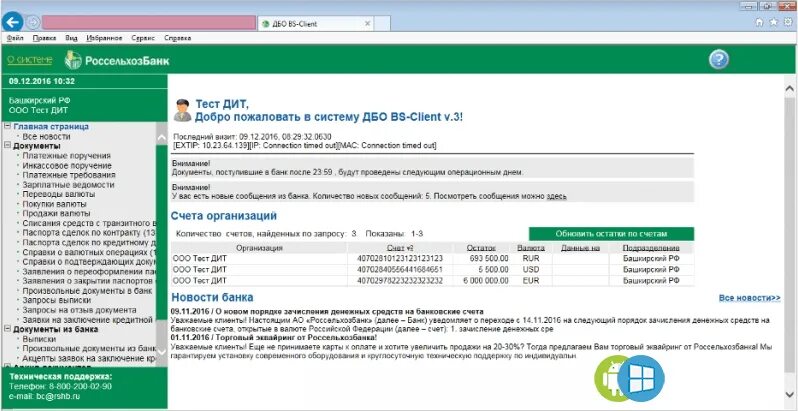Sort accounts by Остаток column header
Image resolution: width=798 pixels, height=411 pixels.
(x=481, y=248)
